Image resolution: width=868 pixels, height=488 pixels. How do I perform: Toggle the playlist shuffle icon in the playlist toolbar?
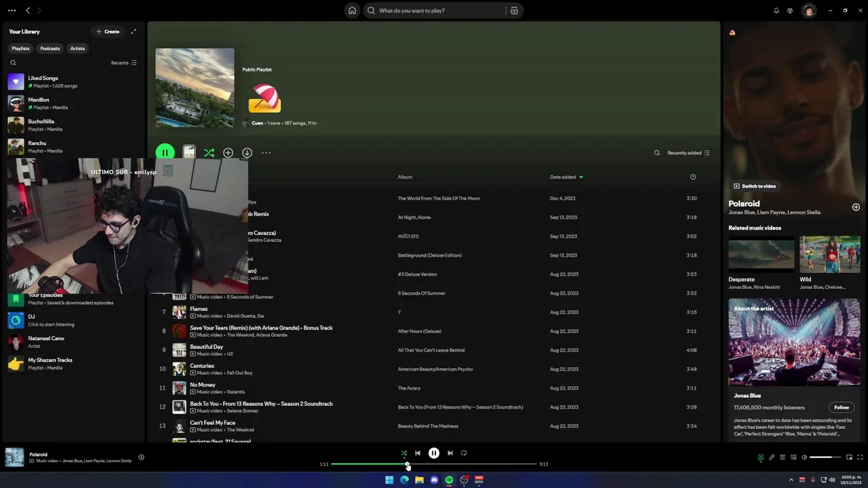(209, 153)
